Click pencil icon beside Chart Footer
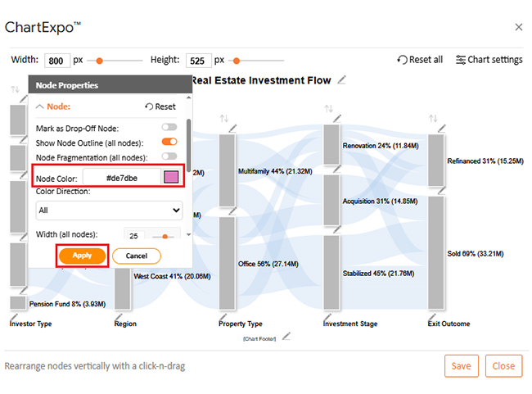 click(286, 337)
